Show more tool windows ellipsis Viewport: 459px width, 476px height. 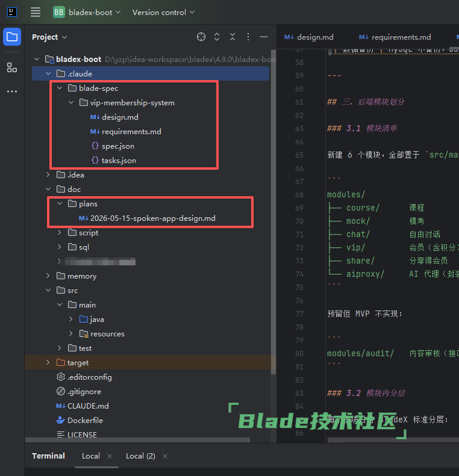pos(12,91)
